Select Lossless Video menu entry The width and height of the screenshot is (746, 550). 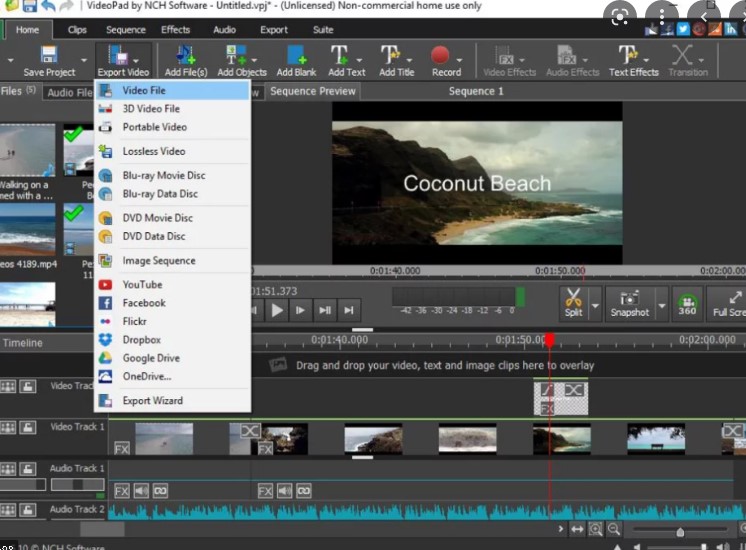pos(173,151)
